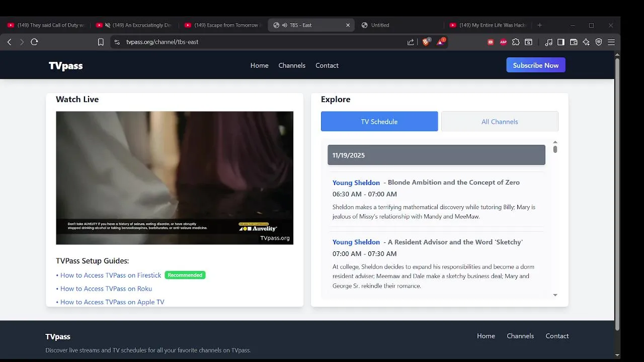The height and width of the screenshot is (362, 644).
Task: Maximize the browser window
Action: pos(591,25)
